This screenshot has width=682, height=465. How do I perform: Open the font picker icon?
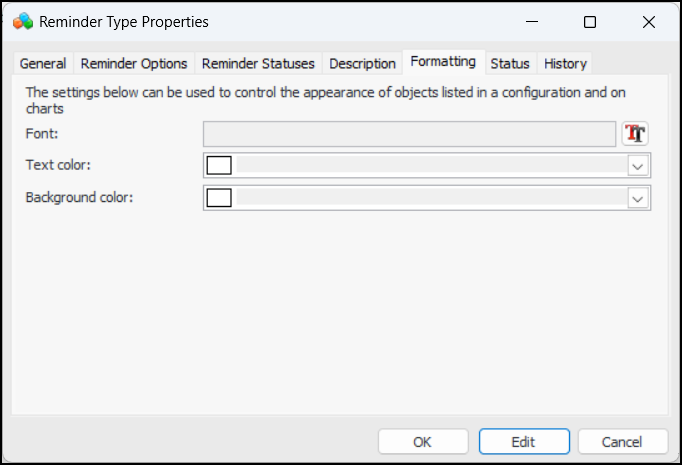(635, 134)
